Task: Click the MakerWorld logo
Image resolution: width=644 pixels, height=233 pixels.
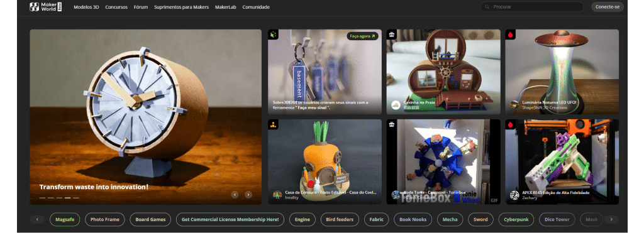Action: (45, 7)
